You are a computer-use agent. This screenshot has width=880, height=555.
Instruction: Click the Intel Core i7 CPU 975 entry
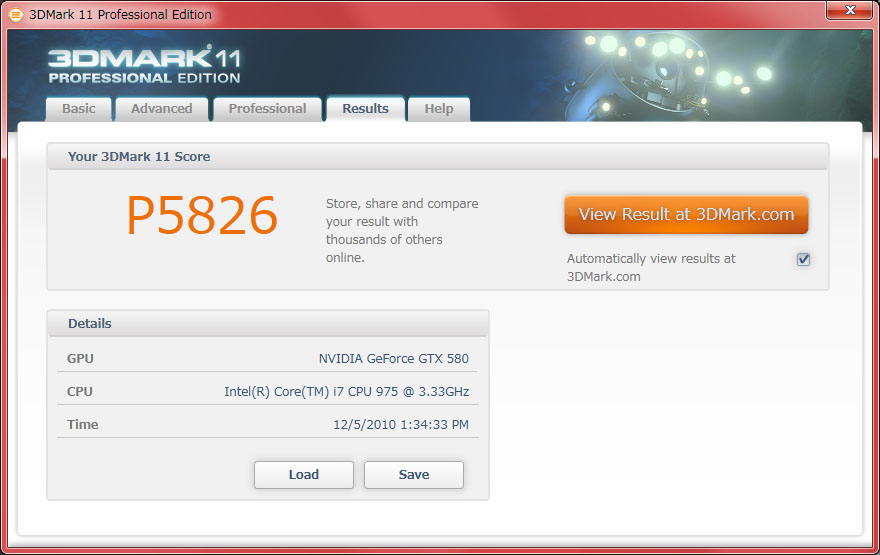[346, 392]
